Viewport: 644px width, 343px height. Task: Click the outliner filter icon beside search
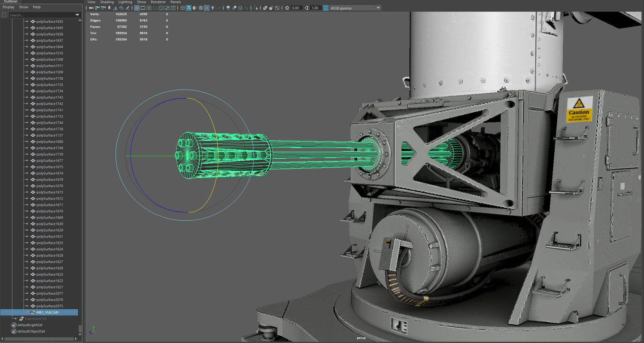[4, 15]
